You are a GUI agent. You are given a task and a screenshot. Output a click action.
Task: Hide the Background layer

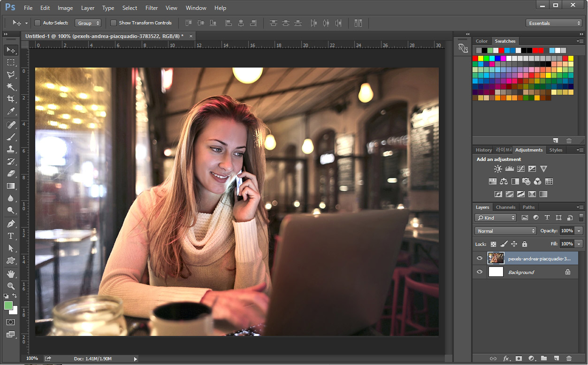click(480, 272)
